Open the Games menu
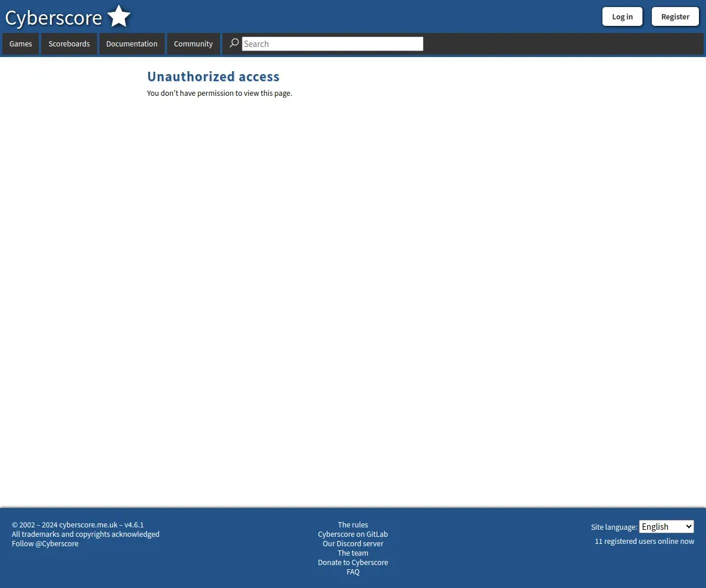Image resolution: width=706 pixels, height=588 pixels. coord(21,44)
